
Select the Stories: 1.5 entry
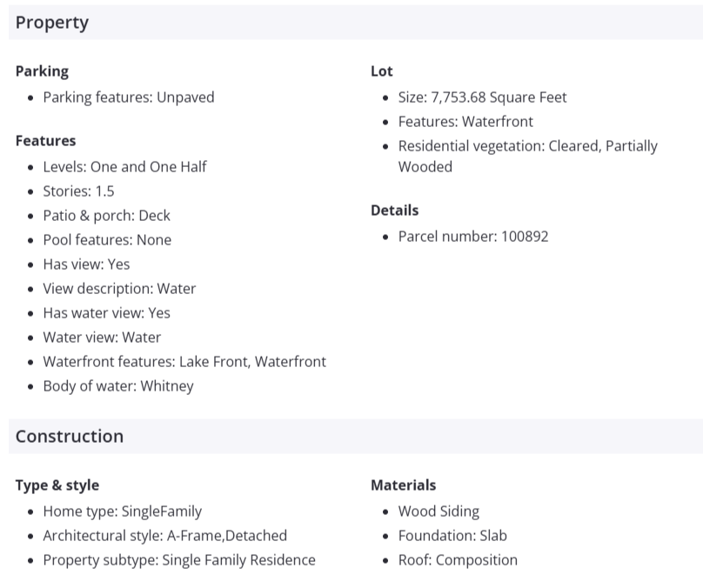pos(78,191)
